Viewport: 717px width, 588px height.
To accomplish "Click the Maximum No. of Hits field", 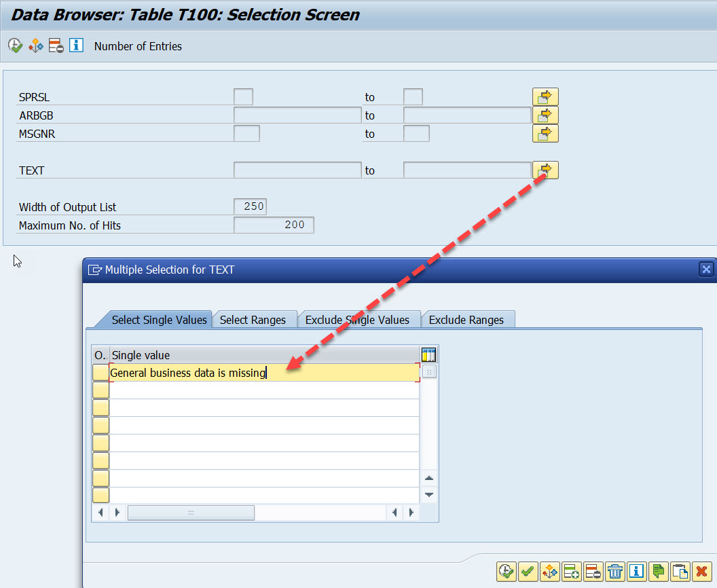I will coord(274,225).
